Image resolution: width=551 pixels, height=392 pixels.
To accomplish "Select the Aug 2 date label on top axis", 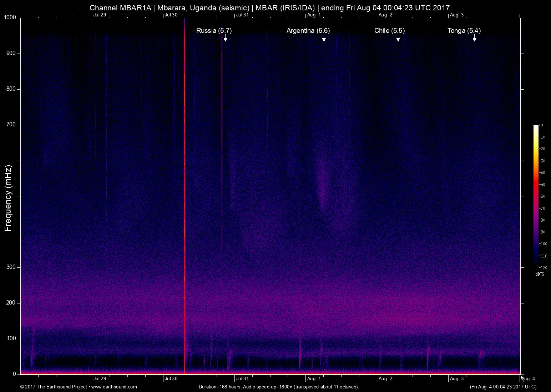I will 385,15.
